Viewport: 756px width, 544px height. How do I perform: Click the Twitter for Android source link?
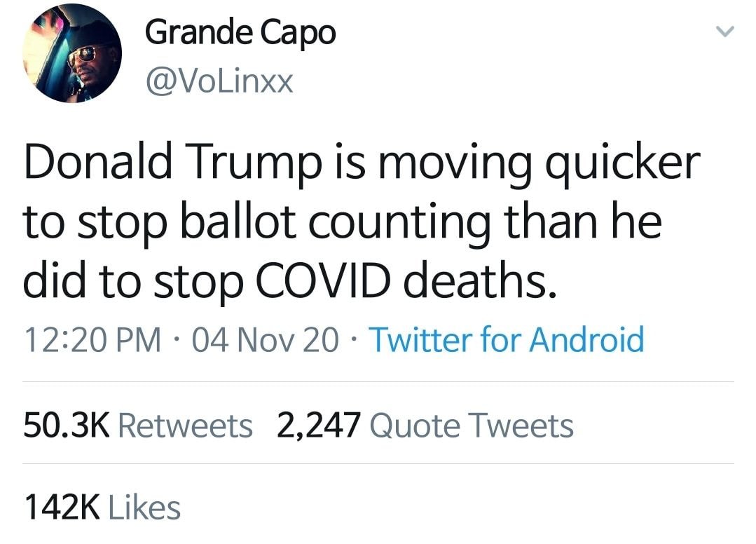(506, 340)
